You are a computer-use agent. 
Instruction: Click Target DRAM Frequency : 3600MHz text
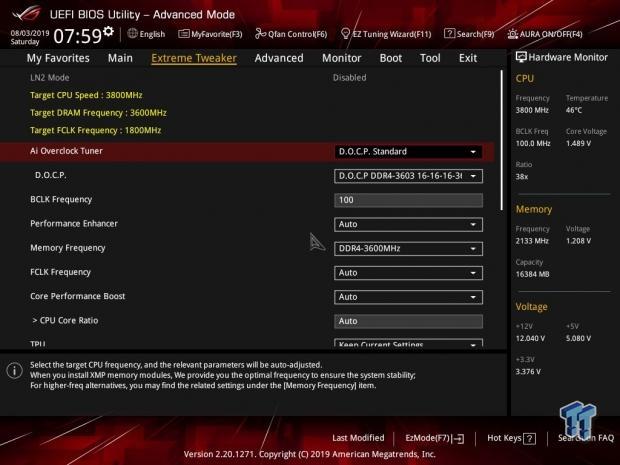98,113
